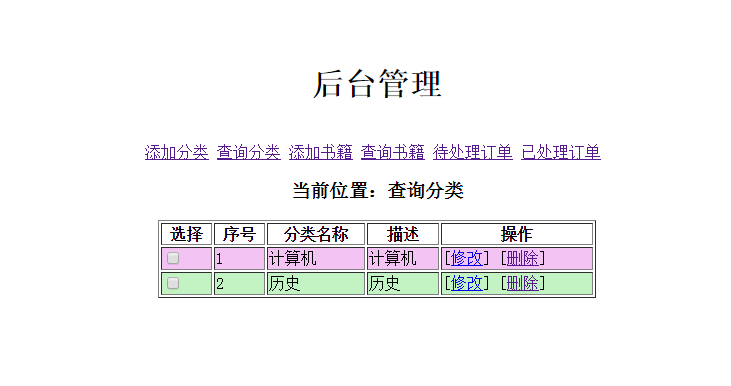
Task: Click the 操作 column header
Action: coord(517,234)
